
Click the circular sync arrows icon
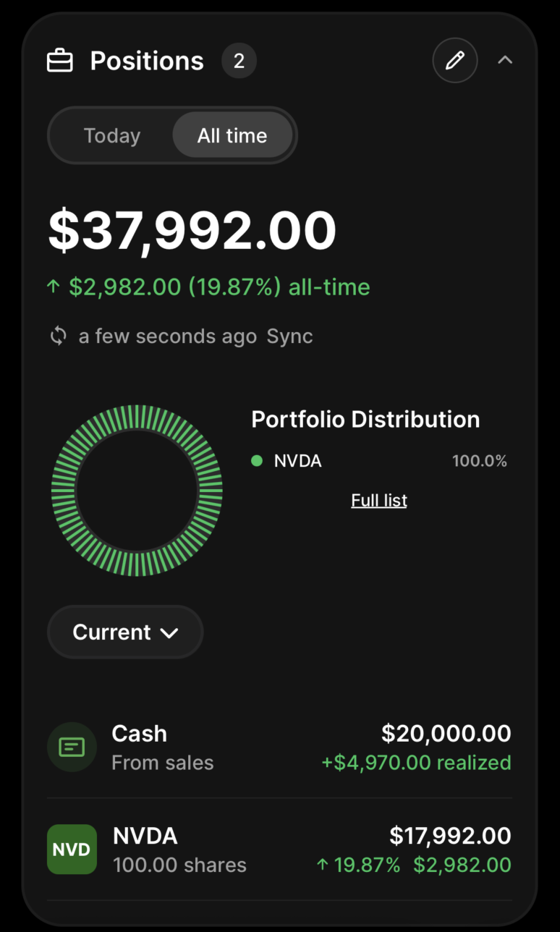tap(59, 336)
